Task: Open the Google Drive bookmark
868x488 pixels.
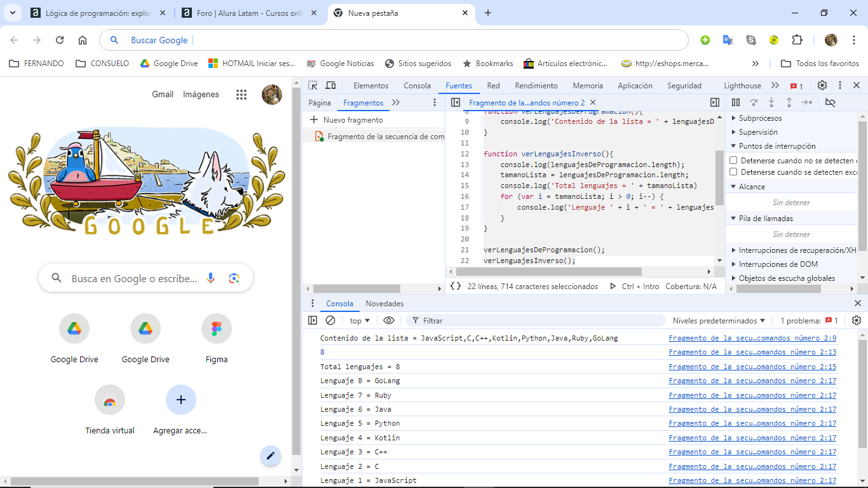Action: pos(169,64)
